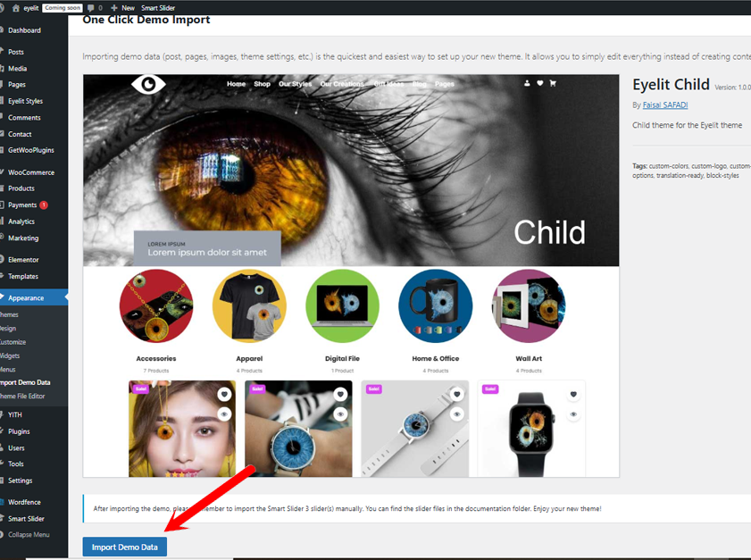751x560 pixels.
Task: Expand the Appearance menu section
Action: click(27, 297)
